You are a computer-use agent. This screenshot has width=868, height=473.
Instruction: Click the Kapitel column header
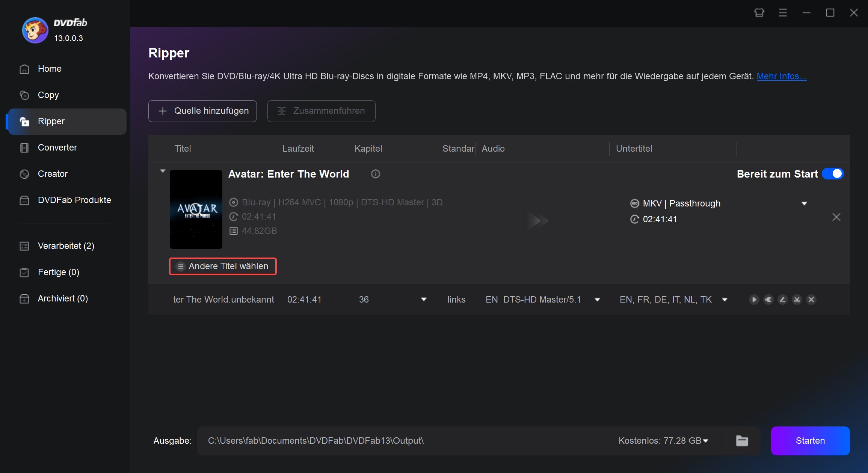click(x=368, y=149)
